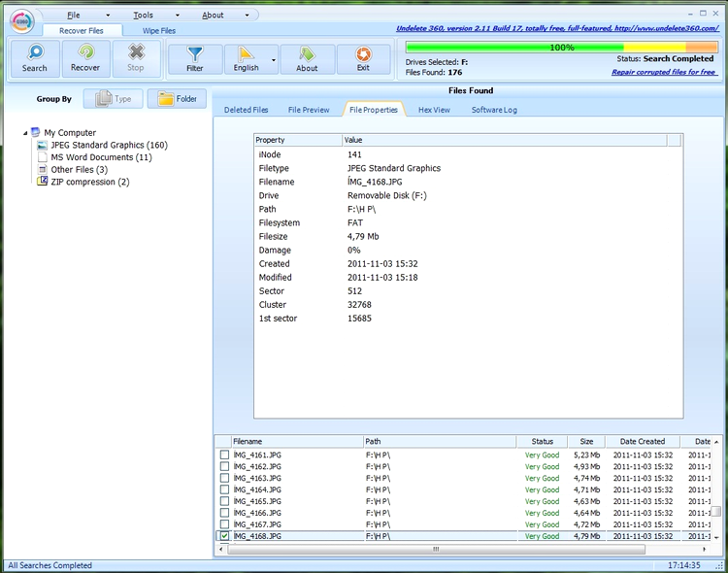The width and height of the screenshot is (728, 573).
Task: Click the Stop toolbar icon
Action: [136, 58]
